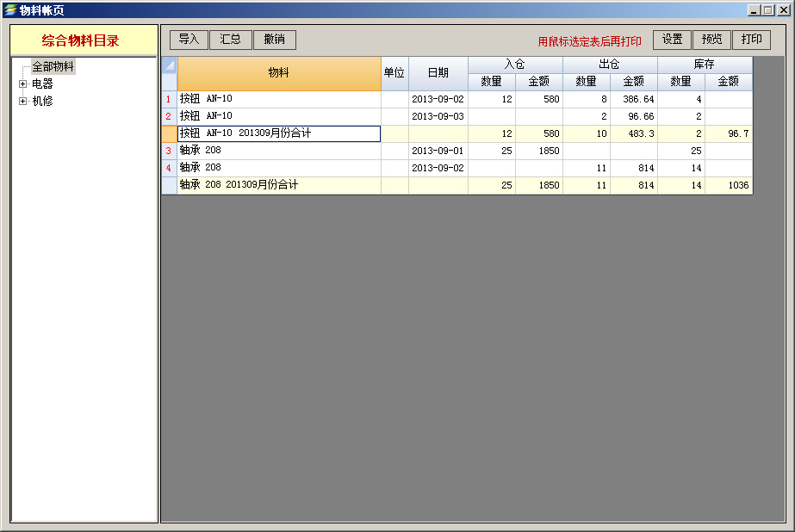Viewport: 795px width, 532px height.
Task: Click the 2013-09-01 date cell
Action: [x=438, y=152]
